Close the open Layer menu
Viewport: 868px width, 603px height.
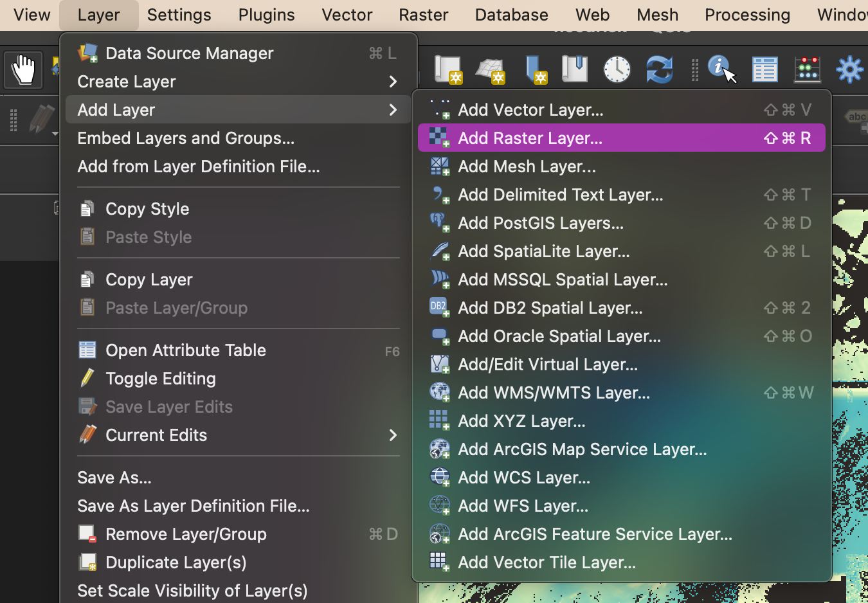click(98, 15)
